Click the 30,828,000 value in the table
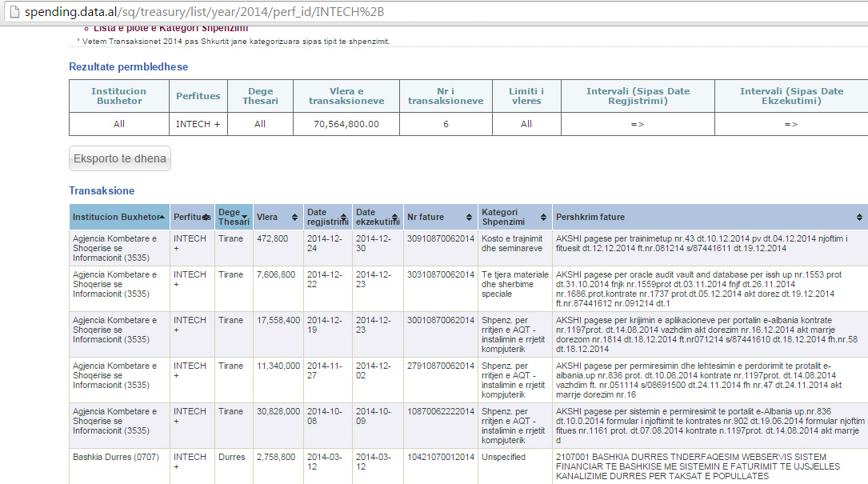Screen dimensions: 868x484 pos(278,411)
